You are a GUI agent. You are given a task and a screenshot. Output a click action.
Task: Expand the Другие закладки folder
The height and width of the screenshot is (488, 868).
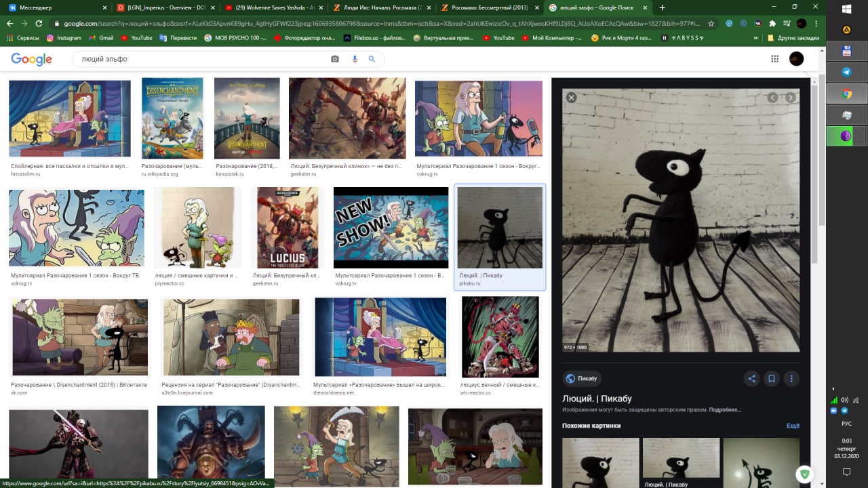point(793,38)
